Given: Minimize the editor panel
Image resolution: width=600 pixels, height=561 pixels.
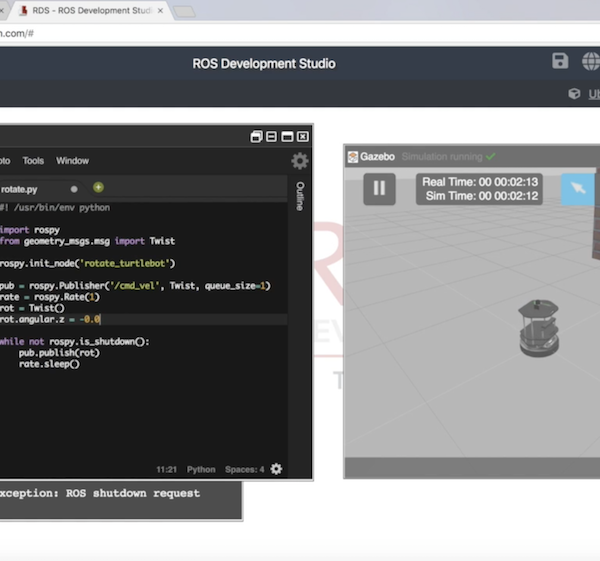Looking at the screenshot, I should click(x=271, y=137).
